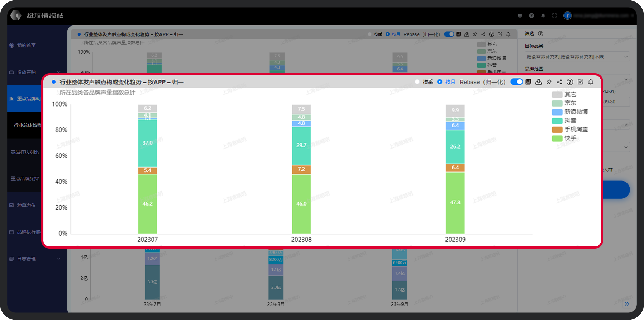Open notifications bell in top black bar
The image size is (644, 320).
[x=543, y=15]
